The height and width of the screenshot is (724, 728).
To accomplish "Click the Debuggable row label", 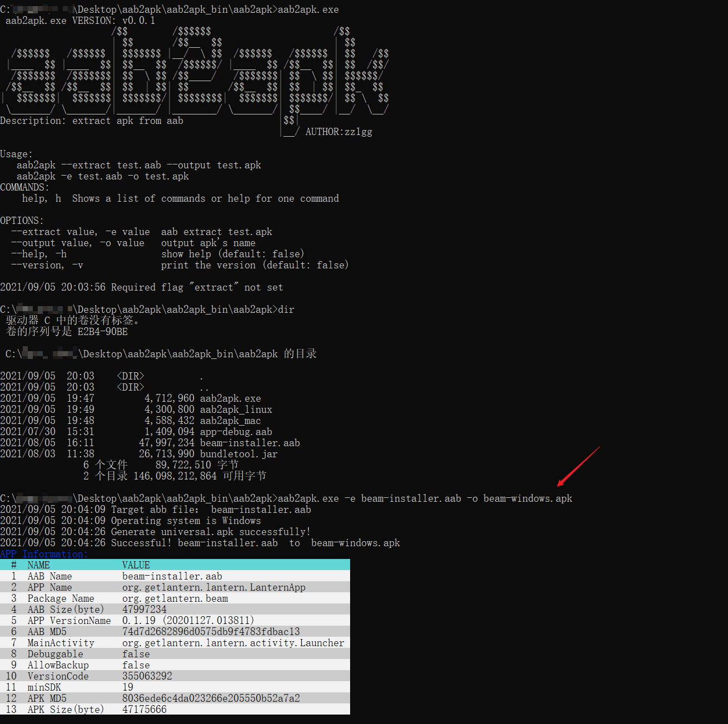I will coord(55,654).
